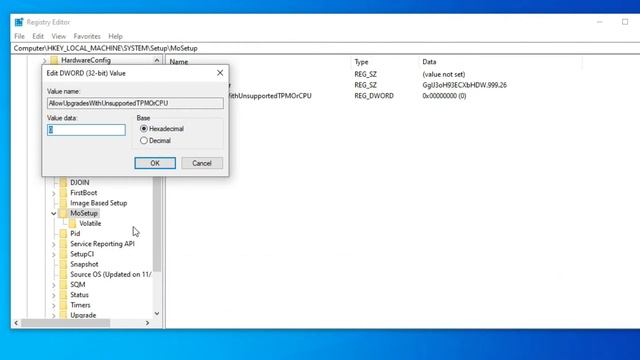The image size is (640, 360).
Task: Click the FirstBoot folder icon
Action: (63, 193)
